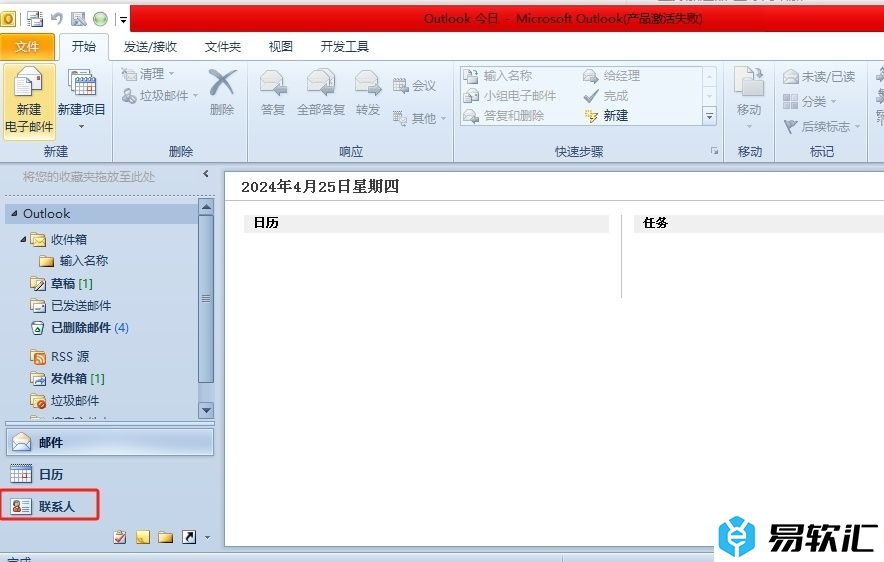Switch to the Developer (开发工具) tab
The width and height of the screenshot is (884, 562).
344,47
